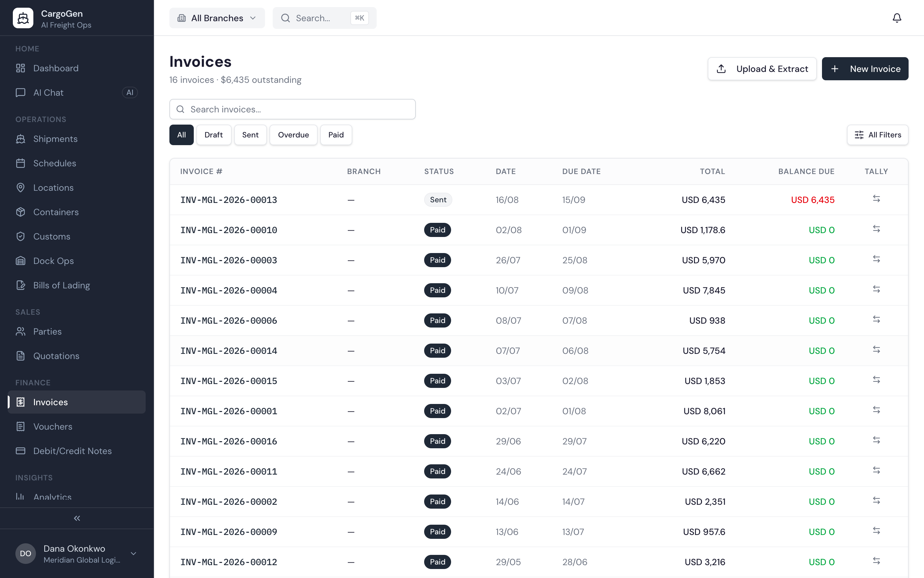Go to Dashboard in sidebar
Image resolution: width=924 pixels, height=578 pixels.
[x=76, y=68]
